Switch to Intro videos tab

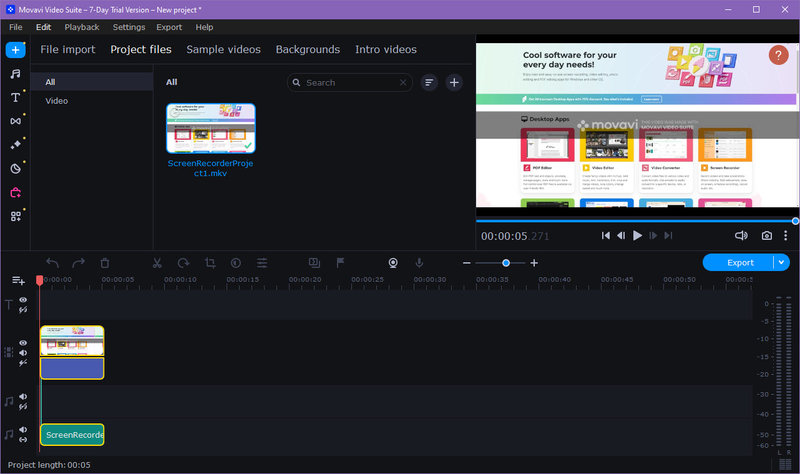386,49
